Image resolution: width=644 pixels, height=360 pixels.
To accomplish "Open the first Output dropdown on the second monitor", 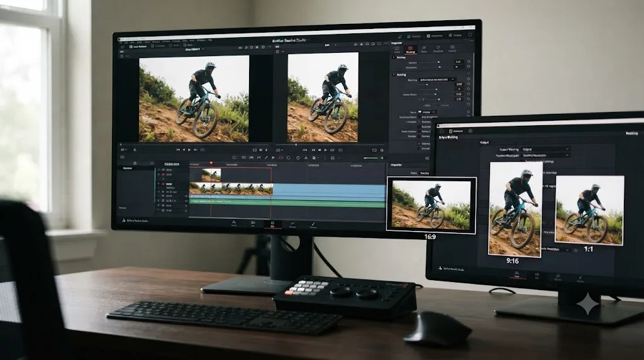I will pos(545,149).
